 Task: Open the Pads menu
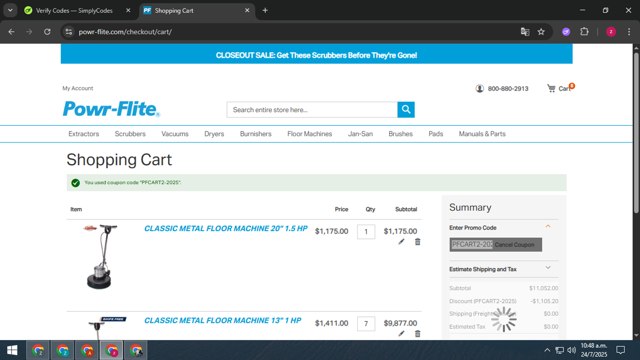click(436, 134)
